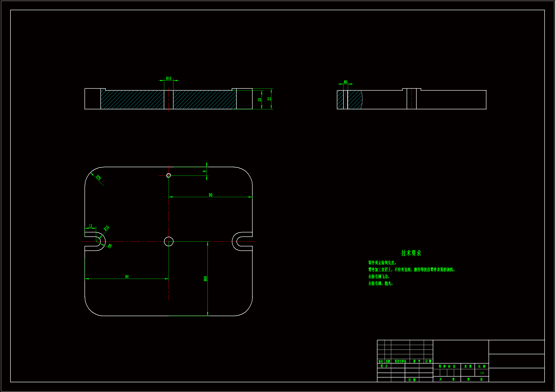Click the 22 overall height dimension
555x392 pixels.
[x=269, y=99]
